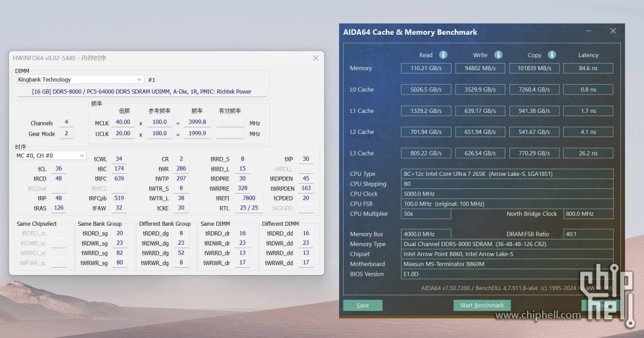Click the Memory Read 110.21 GB/s field

point(426,68)
